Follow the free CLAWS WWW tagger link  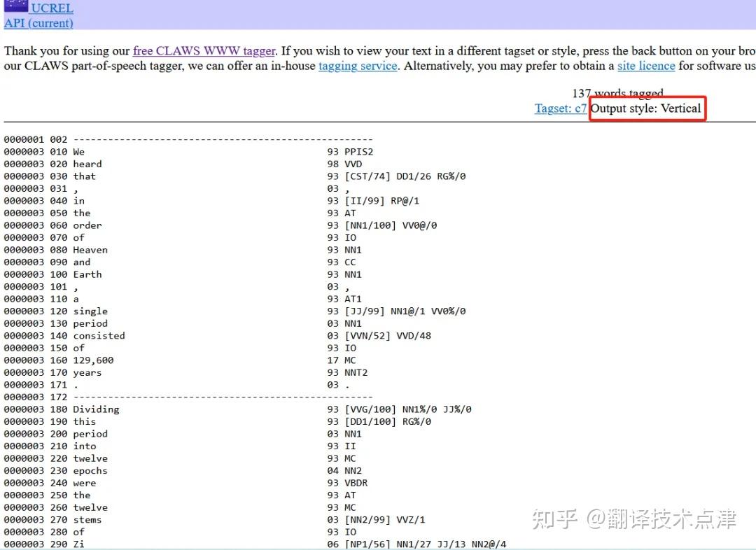click(x=204, y=50)
